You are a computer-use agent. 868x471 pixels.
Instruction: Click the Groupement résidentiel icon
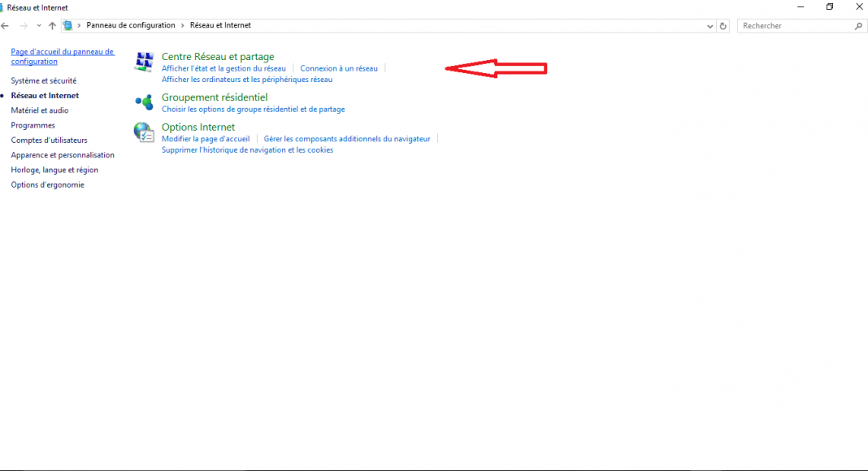[x=144, y=102]
